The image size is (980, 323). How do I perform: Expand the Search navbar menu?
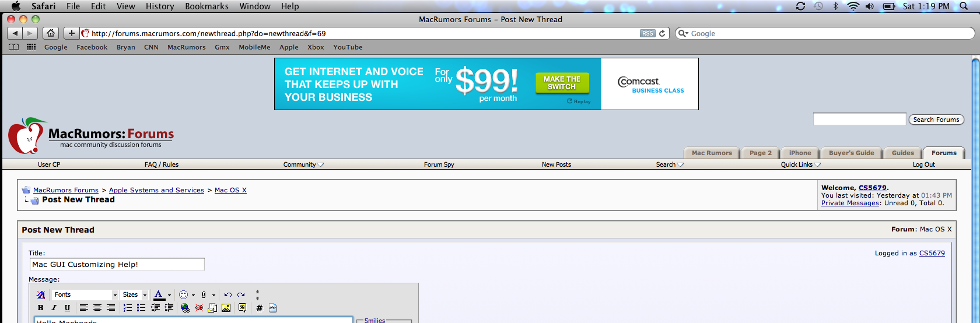click(x=670, y=164)
